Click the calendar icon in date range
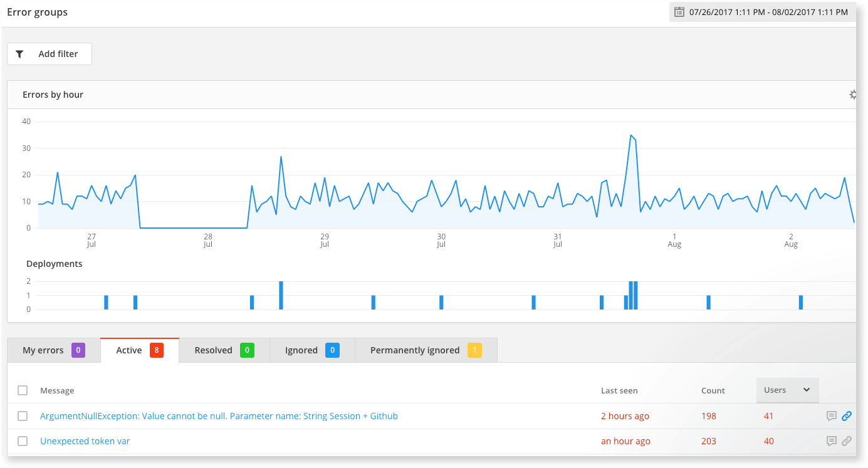Viewport: 868px width, 468px height. 679,12
